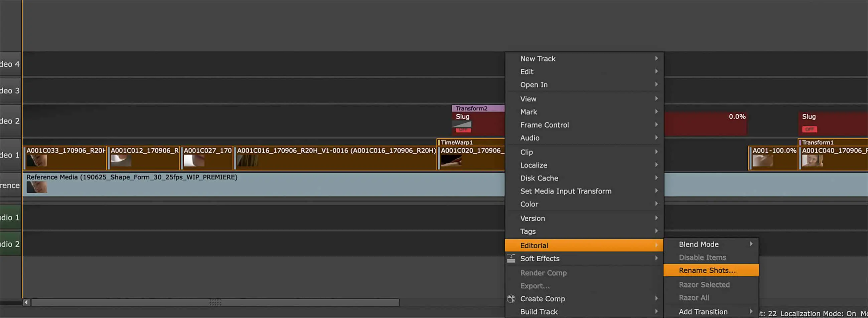Toggle the OFF badge on the right Slug clip
The height and width of the screenshot is (318, 868).
[x=809, y=129]
